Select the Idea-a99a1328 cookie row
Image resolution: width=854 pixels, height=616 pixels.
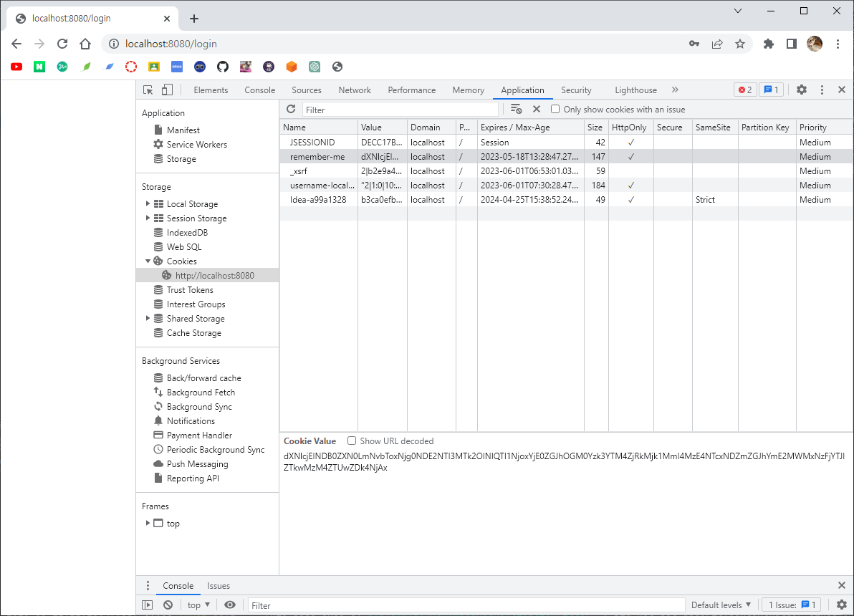[x=567, y=199]
